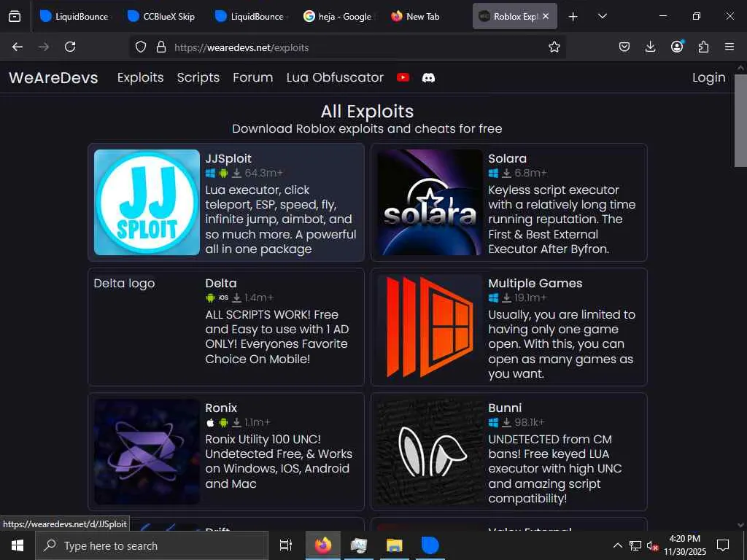The image size is (747, 560).
Task: Open File Explorer from the taskbar
Action: tap(394, 545)
